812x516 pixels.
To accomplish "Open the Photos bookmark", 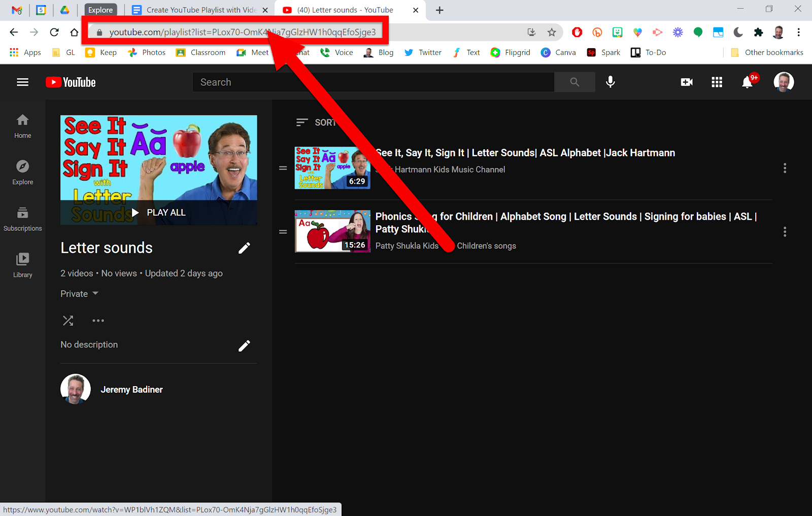I will pos(147,52).
